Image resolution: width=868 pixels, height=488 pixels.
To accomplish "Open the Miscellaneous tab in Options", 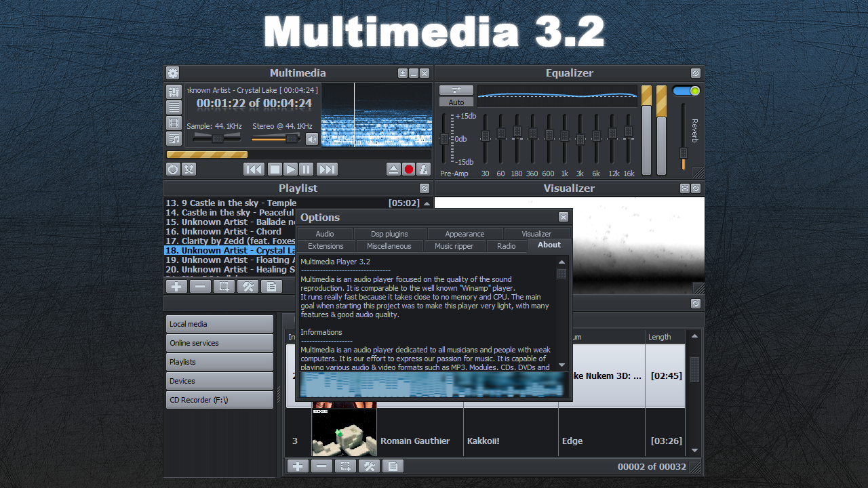I will point(389,246).
